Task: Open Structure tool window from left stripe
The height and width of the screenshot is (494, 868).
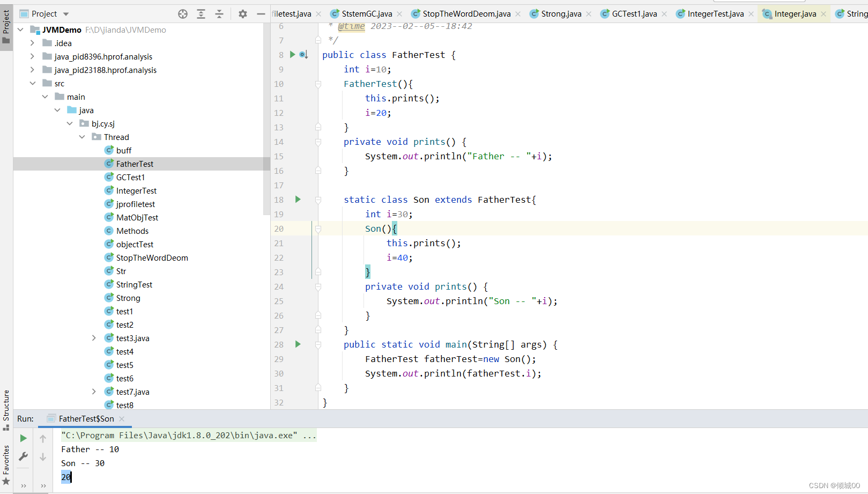Action: point(6,410)
